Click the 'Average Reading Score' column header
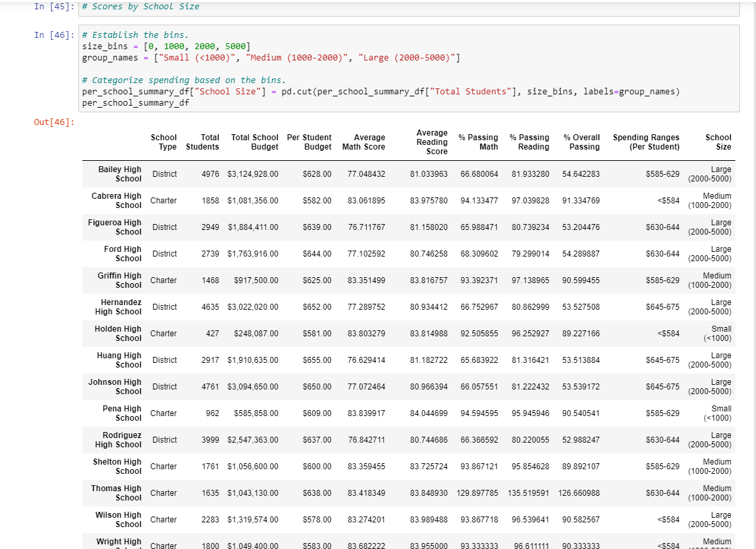The width and height of the screenshot is (756, 549). coord(432,142)
